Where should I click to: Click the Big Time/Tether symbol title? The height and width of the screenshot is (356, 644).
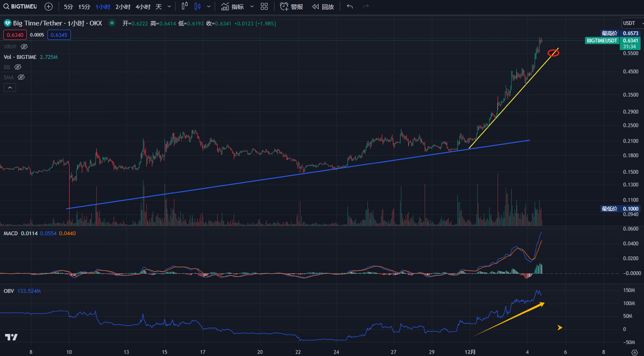(x=57, y=23)
